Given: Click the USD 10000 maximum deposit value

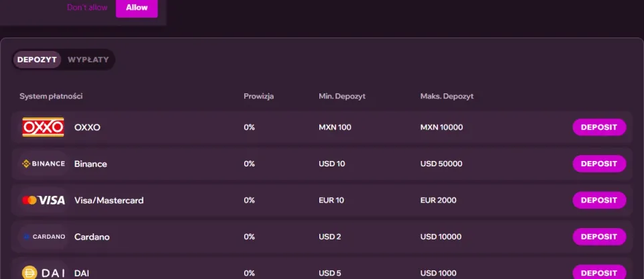Looking at the screenshot, I should pos(441,237).
